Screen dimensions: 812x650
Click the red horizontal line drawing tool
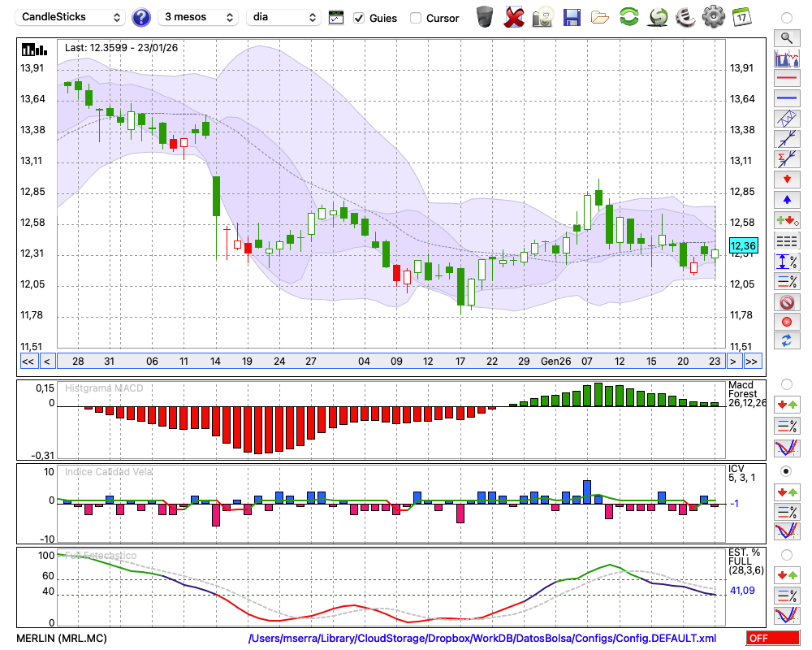786,79
